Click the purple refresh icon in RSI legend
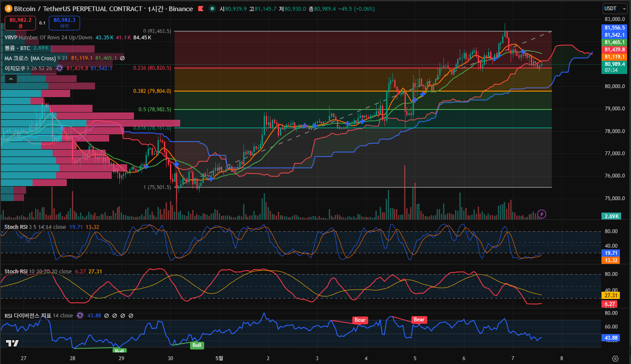 click(x=80, y=315)
